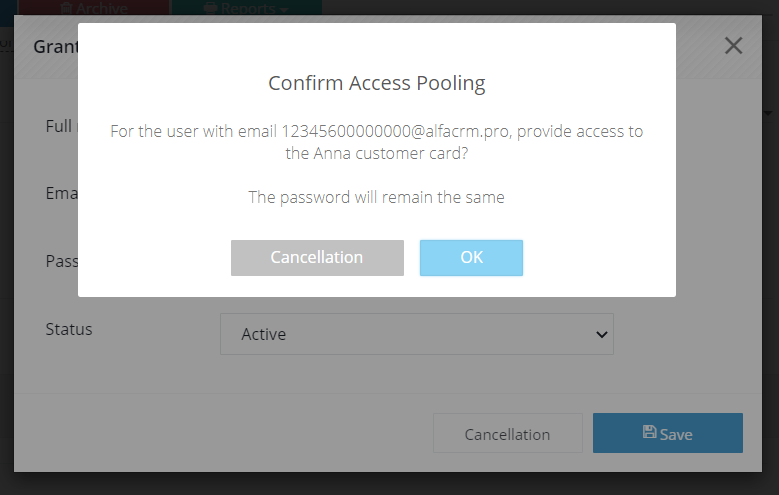Click the chevron arrow of the Status select
This screenshot has height=495, width=779.
602,334
